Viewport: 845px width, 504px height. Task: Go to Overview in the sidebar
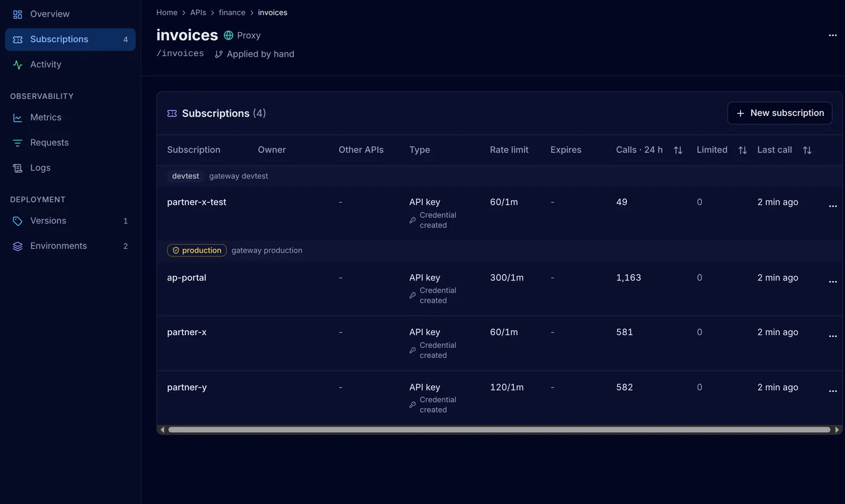(70, 14)
